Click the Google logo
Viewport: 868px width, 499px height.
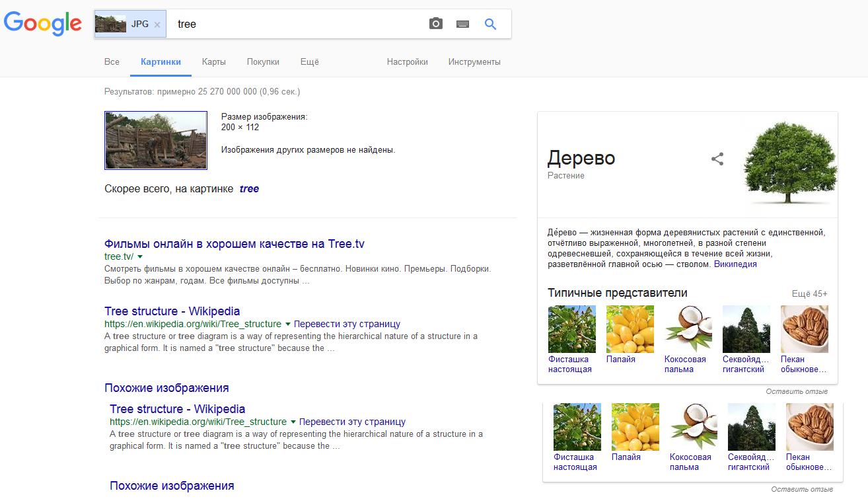tap(43, 24)
